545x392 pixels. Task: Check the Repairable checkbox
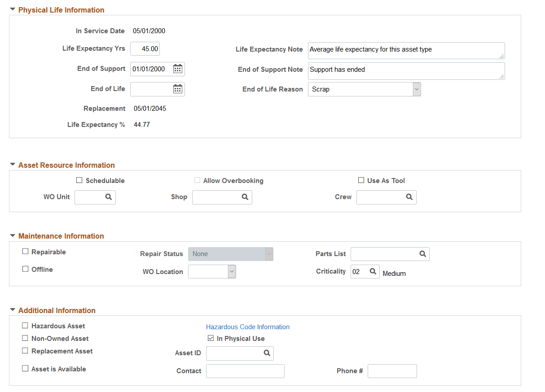click(26, 251)
